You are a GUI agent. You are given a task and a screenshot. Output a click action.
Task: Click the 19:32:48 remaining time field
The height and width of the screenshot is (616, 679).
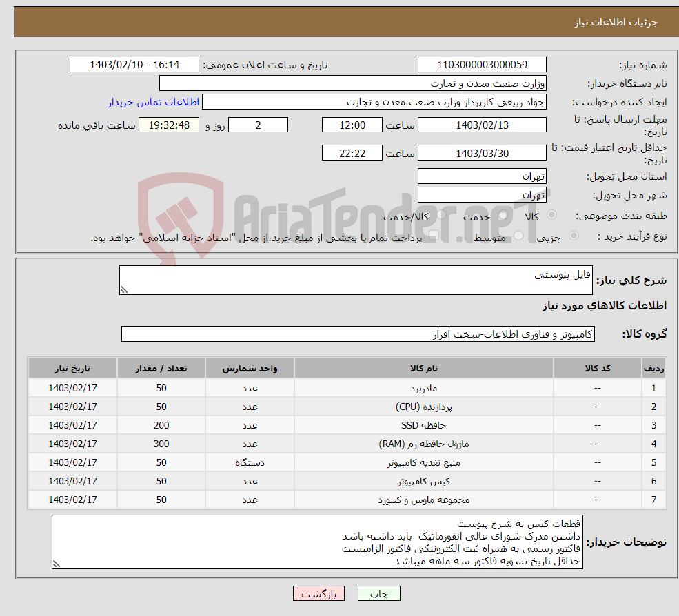coord(169,125)
